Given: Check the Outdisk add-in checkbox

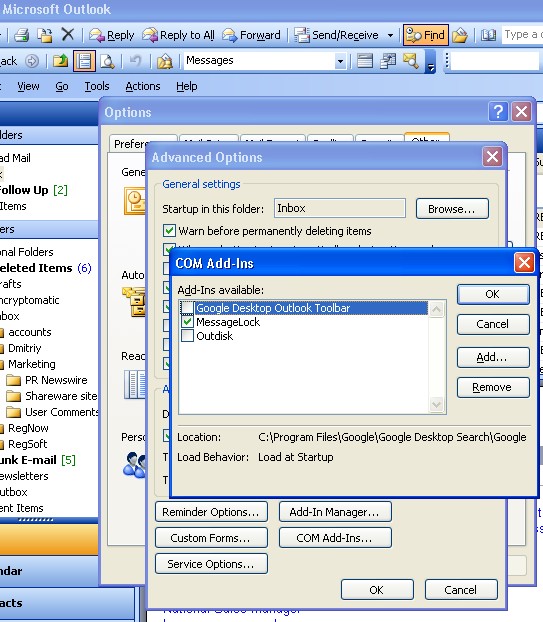Looking at the screenshot, I should (187, 336).
